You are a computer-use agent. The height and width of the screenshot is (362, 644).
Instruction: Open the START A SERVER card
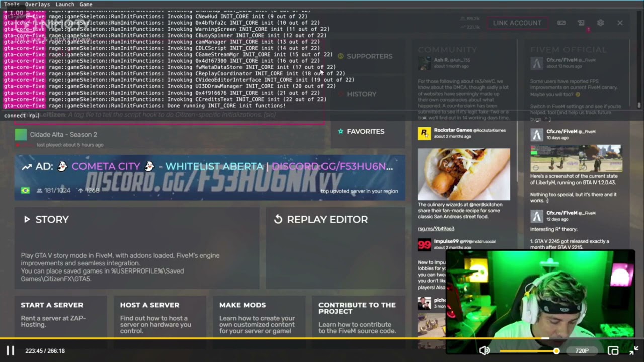point(60,316)
